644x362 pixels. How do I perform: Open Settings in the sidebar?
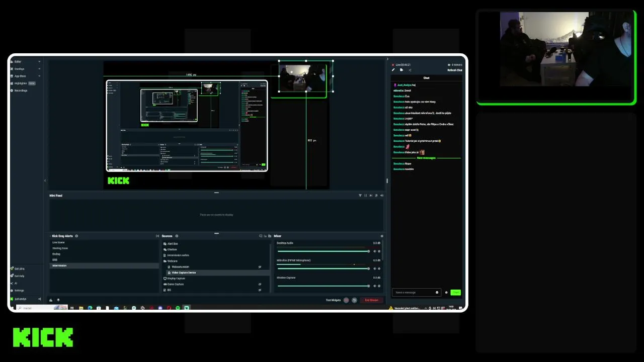[x=19, y=290]
